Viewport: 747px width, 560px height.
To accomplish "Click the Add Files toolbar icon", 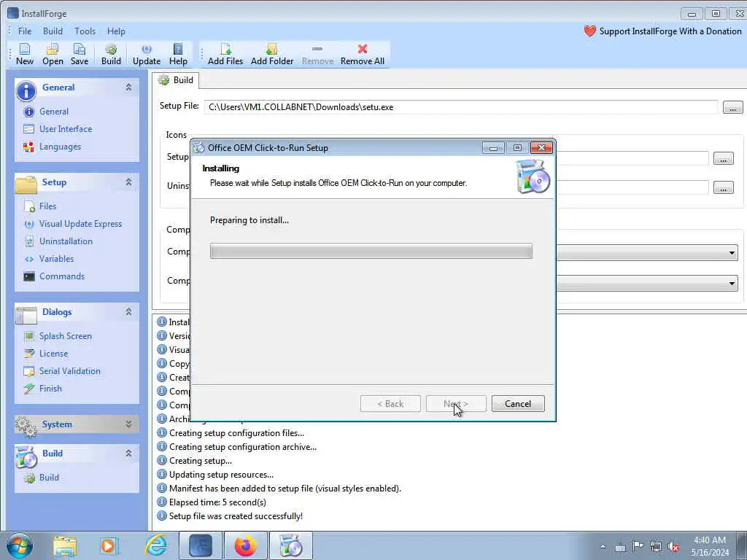I will [225, 54].
